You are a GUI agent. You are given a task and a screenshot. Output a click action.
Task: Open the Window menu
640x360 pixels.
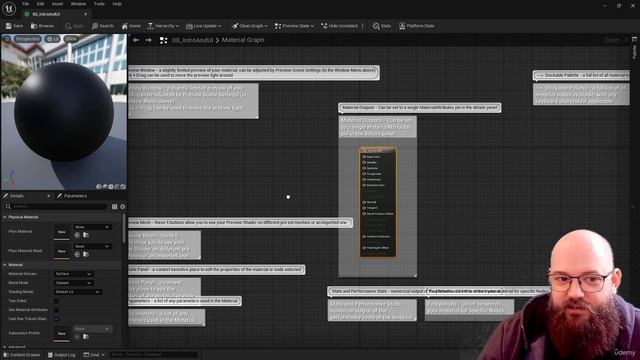[78, 4]
